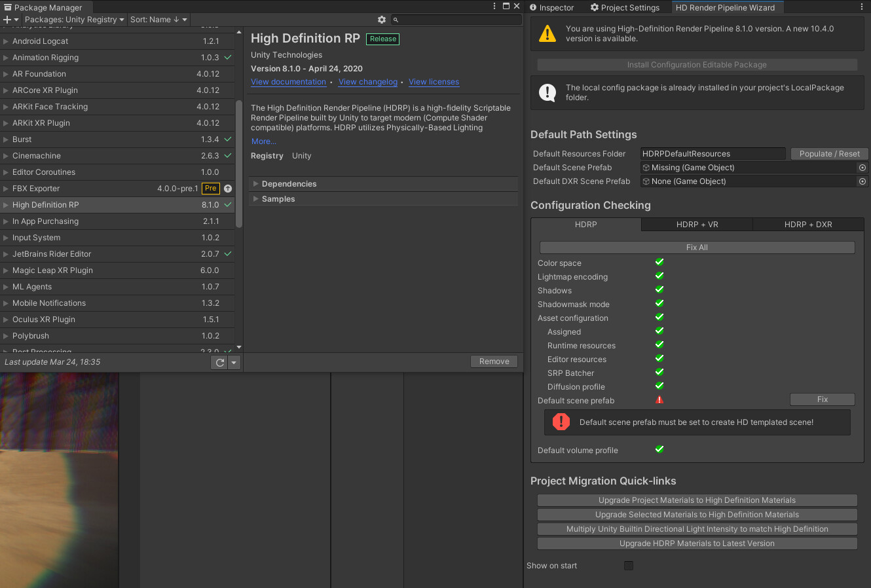Open the View documentation link
The width and height of the screenshot is (871, 588).
coord(288,82)
